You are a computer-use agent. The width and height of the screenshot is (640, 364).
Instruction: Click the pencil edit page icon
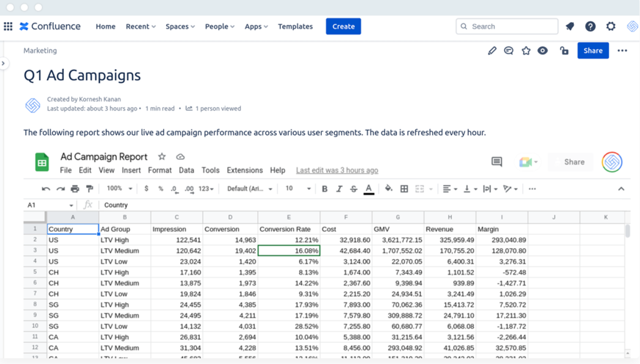pyautogui.click(x=492, y=51)
